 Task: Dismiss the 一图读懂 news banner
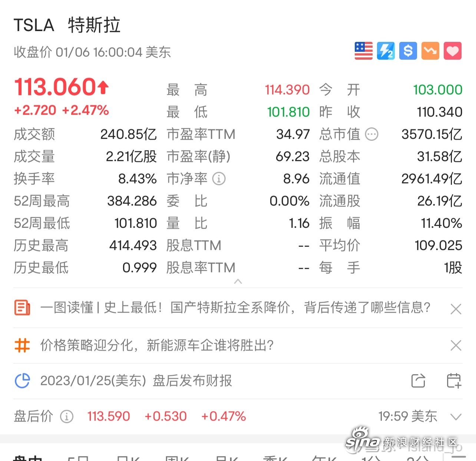pyautogui.click(x=456, y=309)
